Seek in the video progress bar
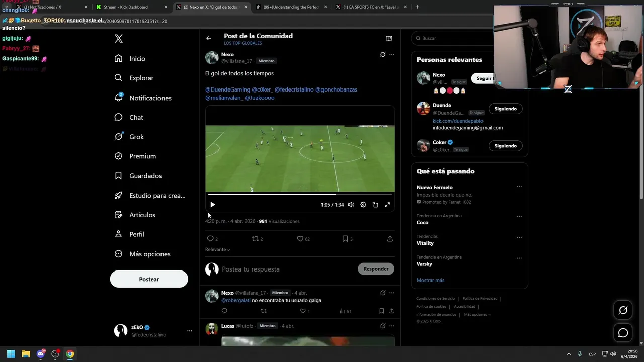The height and width of the screenshot is (362, 644). point(300,194)
